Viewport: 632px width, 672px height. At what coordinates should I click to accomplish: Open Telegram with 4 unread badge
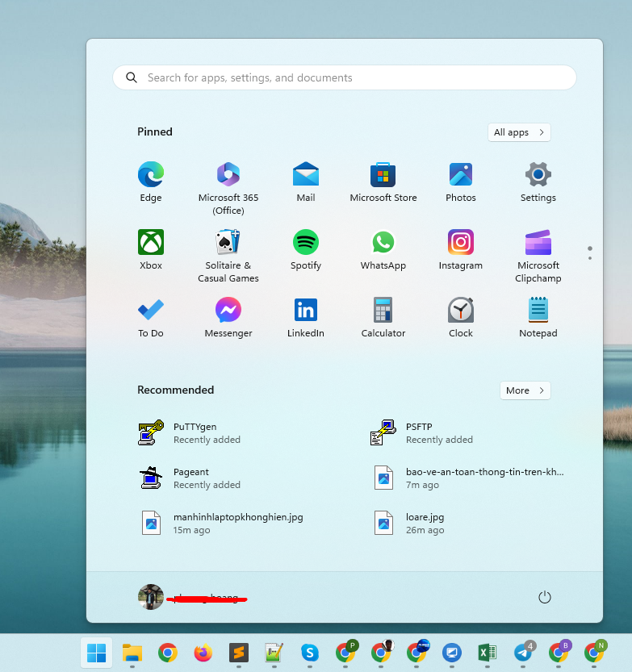pyautogui.click(x=523, y=653)
